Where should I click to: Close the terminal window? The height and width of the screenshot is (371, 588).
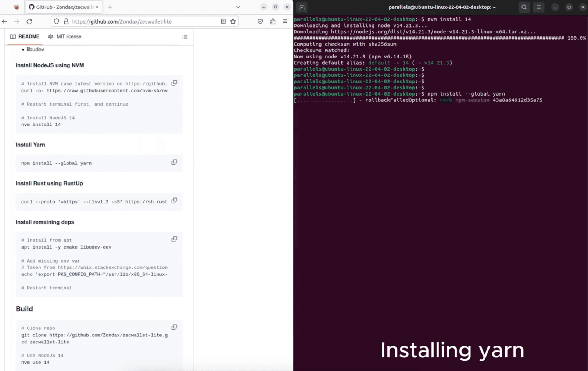click(x=582, y=7)
